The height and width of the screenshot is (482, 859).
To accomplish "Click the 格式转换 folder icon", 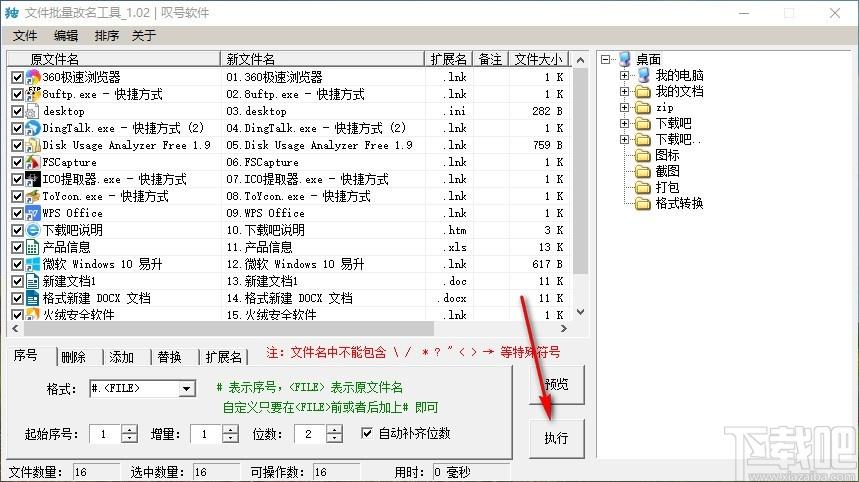I will (x=643, y=204).
